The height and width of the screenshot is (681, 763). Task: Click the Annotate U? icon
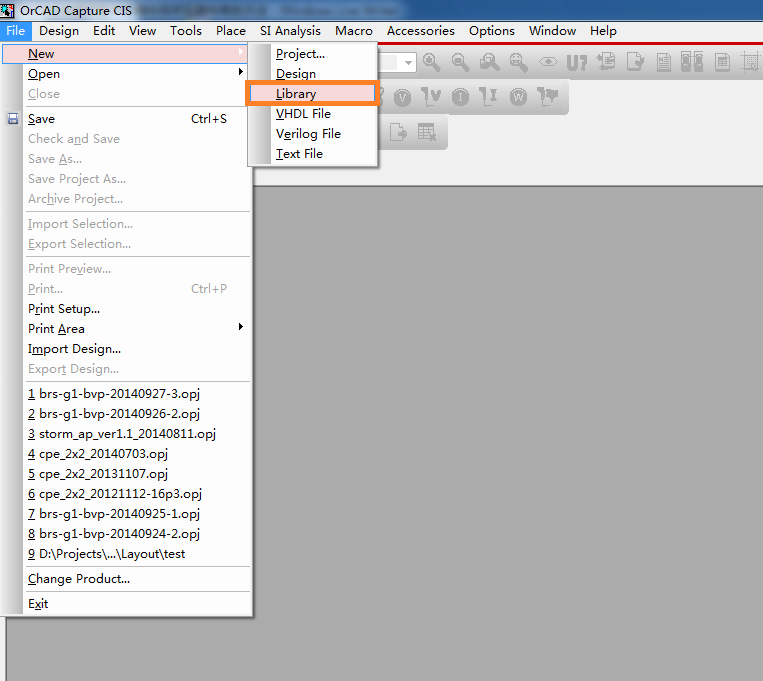click(x=577, y=62)
